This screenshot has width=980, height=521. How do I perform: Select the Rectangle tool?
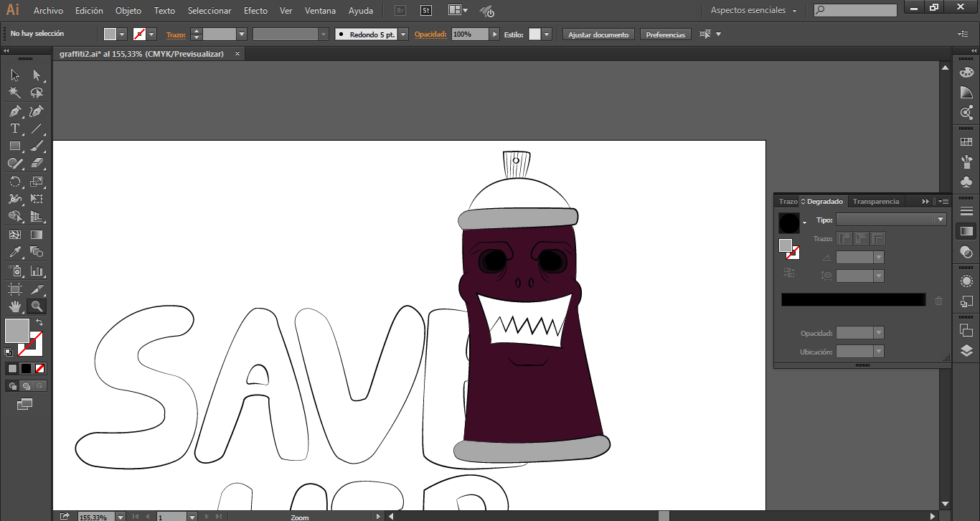14,146
